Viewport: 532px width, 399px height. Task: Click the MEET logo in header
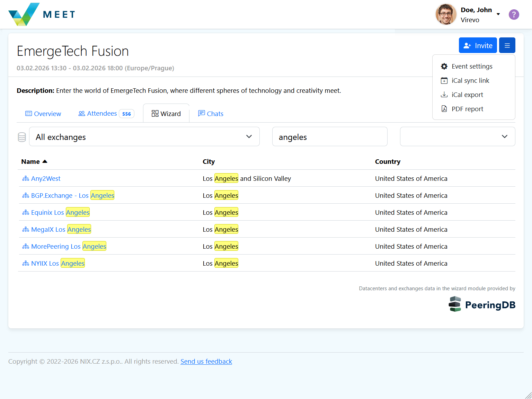[x=42, y=15]
